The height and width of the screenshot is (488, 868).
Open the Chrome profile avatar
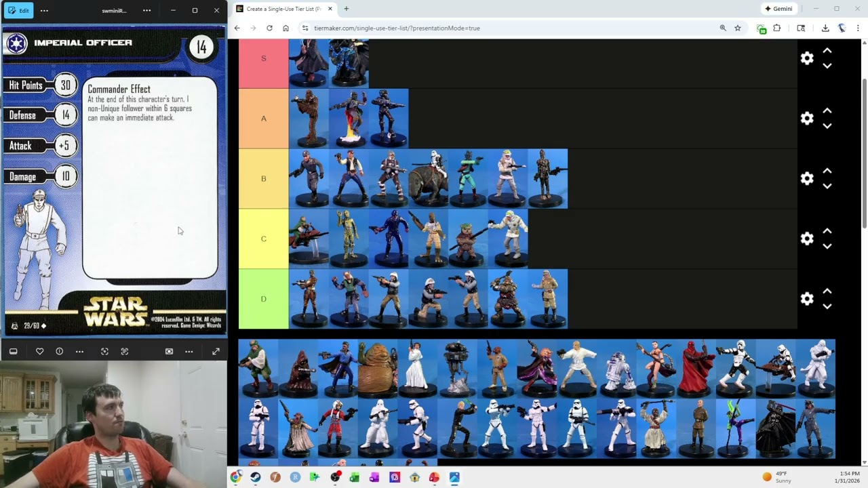click(842, 28)
